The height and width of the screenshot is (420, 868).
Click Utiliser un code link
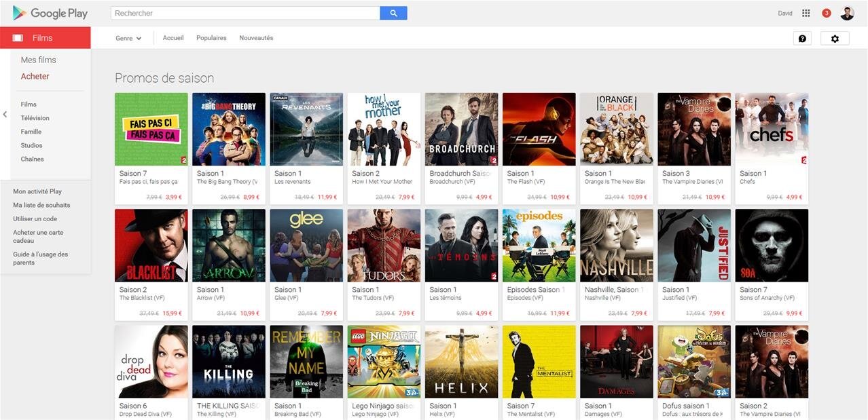tap(35, 218)
